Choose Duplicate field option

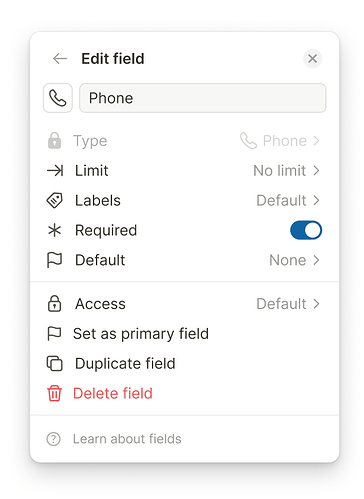pyautogui.click(x=125, y=363)
